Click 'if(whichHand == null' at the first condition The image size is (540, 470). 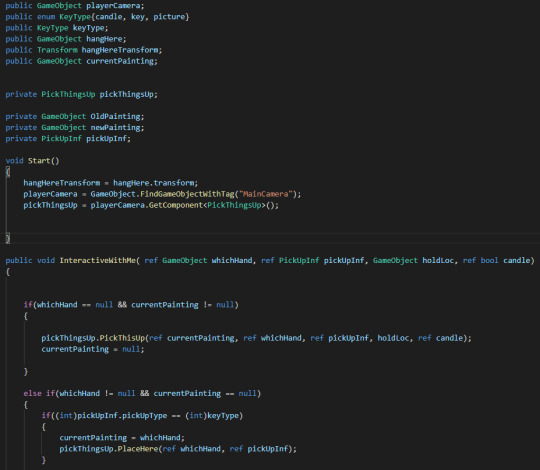[68, 305]
